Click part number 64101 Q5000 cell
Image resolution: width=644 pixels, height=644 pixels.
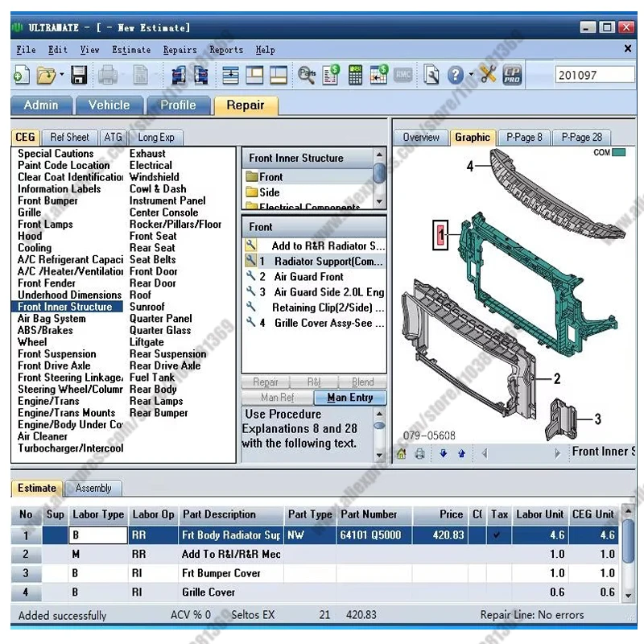click(x=374, y=535)
